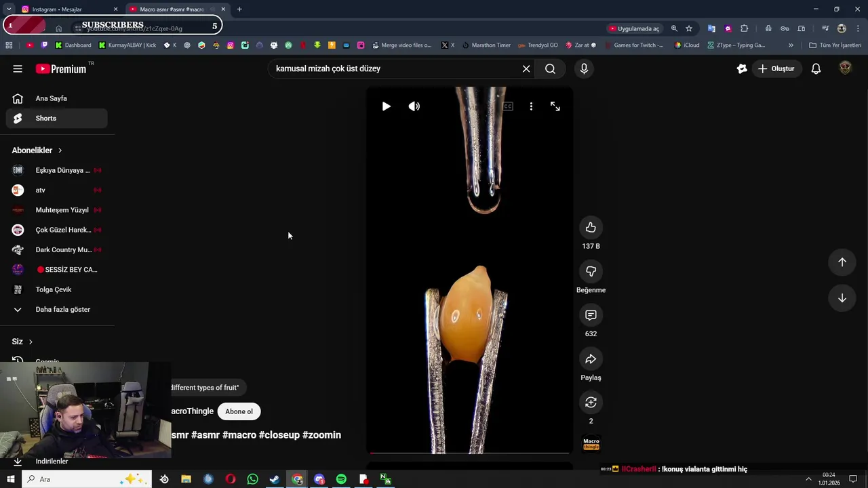This screenshot has height=488, width=868.
Task: Toggle closed captions on the short
Action: click(x=507, y=106)
